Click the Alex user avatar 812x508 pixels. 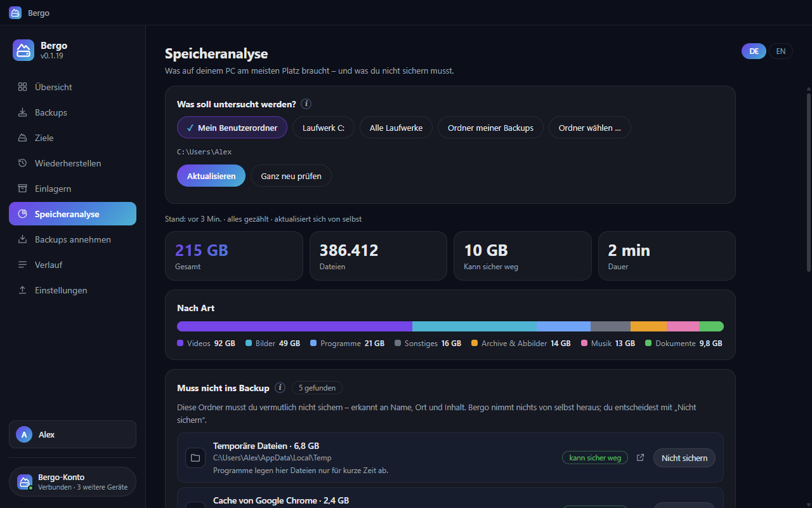click(24, 434)
